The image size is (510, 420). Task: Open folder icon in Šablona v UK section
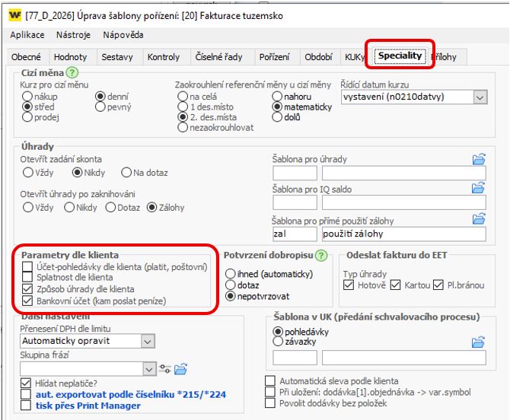478,342
